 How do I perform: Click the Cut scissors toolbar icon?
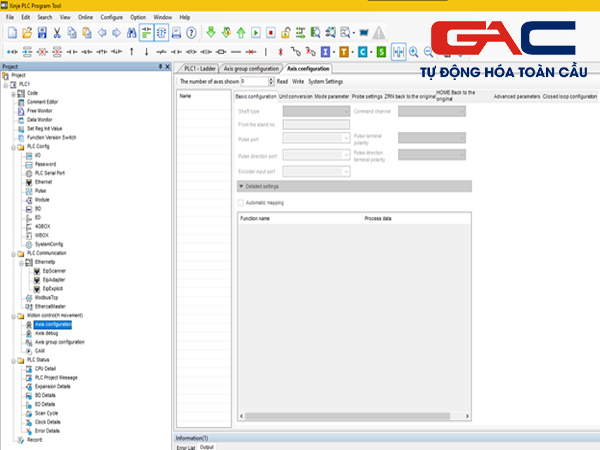pos(57,33)
